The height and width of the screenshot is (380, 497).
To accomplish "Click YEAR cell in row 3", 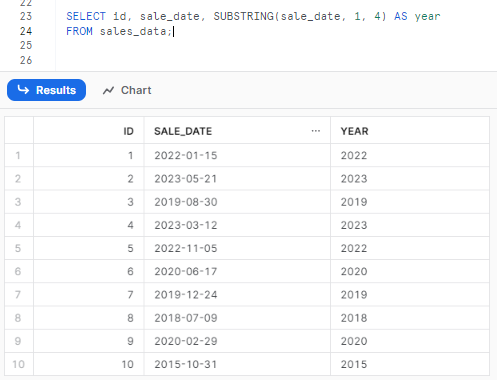I will (410, 202).
